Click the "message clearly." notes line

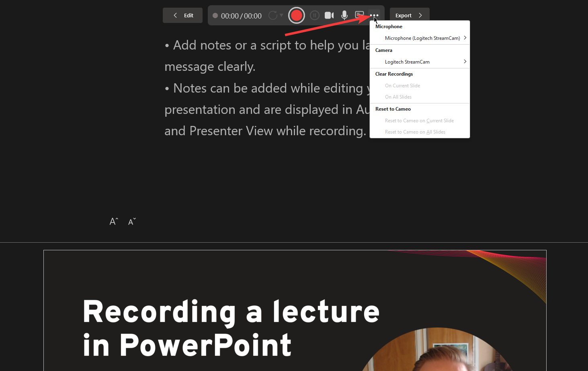click(x=210, y=66)
